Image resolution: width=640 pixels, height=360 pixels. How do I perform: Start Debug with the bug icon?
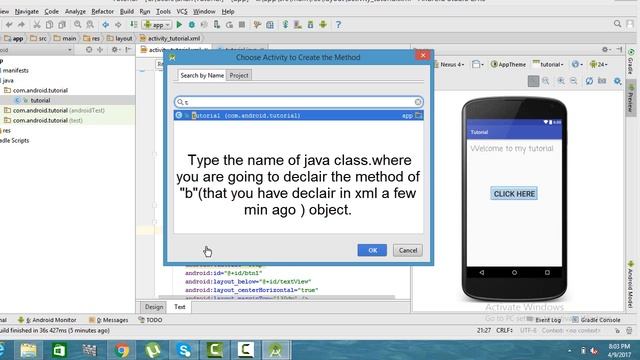click(x=191, y=25)
